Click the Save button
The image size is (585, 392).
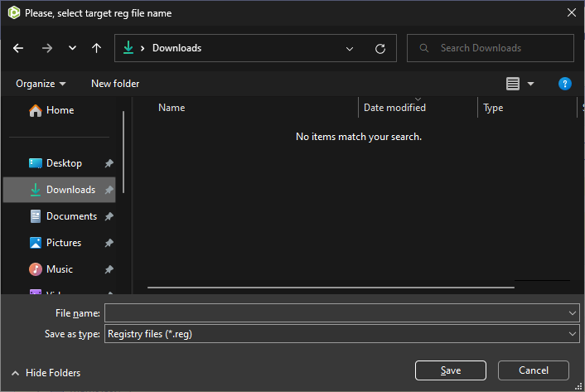[x=450, y=370]
